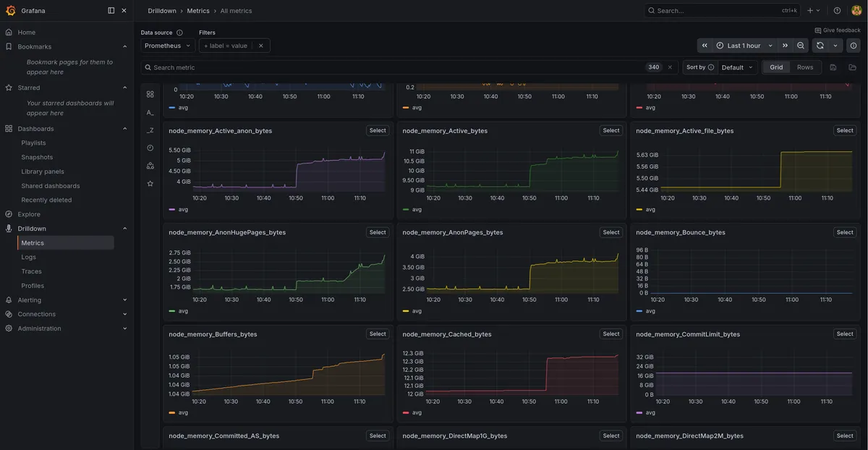The width and height of the screenshot is (868, 450).
Task: Select node_memory_Cached_bytes metric
Action: (611, 334)
